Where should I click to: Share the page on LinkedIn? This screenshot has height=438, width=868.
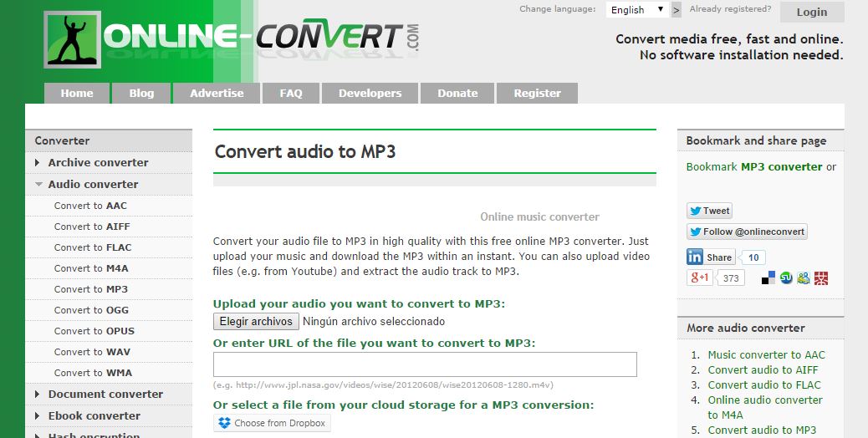coord(711,257)
